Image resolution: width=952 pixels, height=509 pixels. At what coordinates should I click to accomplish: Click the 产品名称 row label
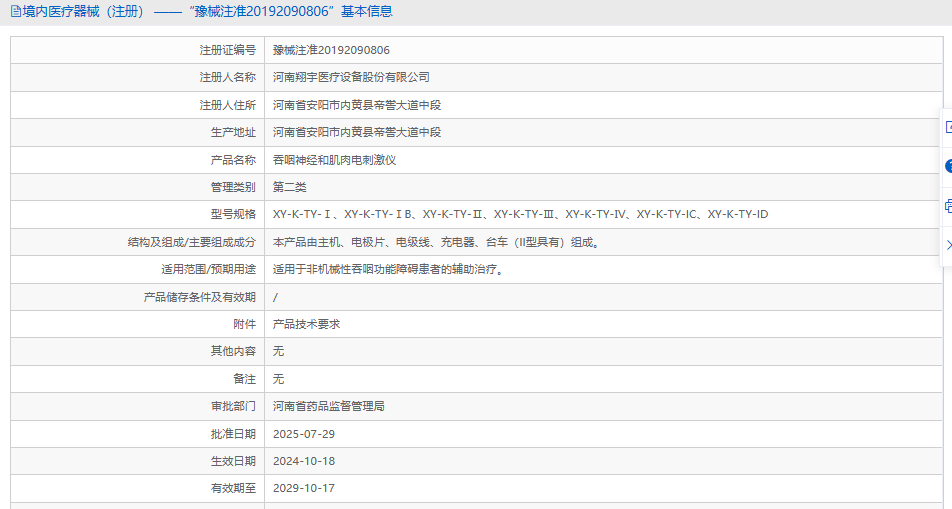[233, 160]
